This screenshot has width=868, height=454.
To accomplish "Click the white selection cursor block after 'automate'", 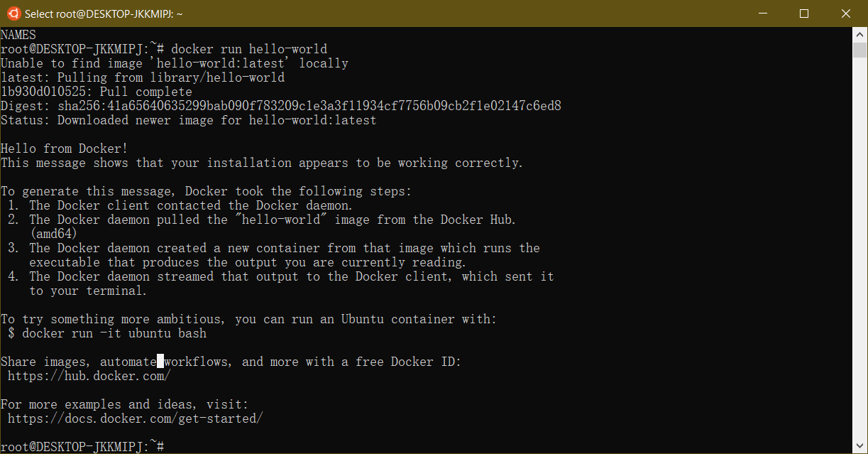I will (160, 362).
